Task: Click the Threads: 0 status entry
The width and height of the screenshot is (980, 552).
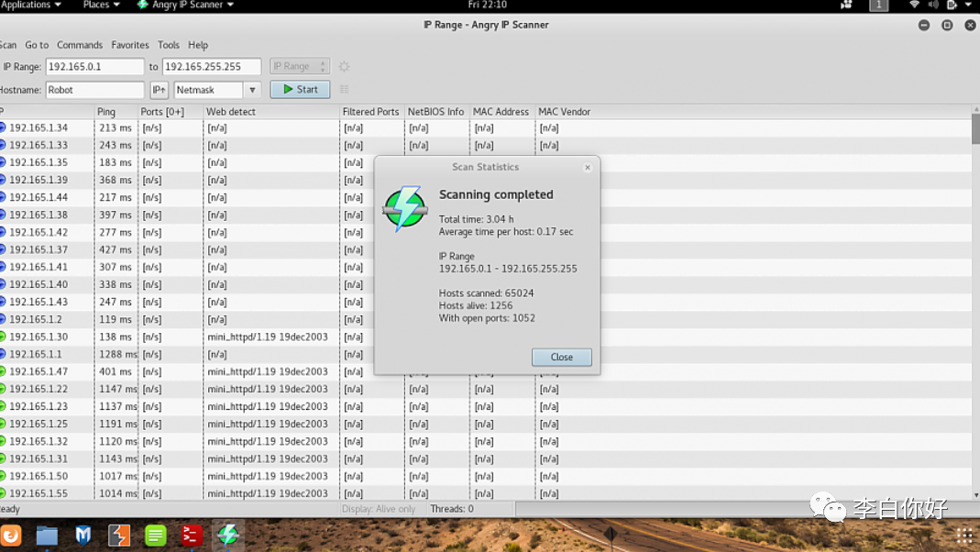Action: (452, 509)
